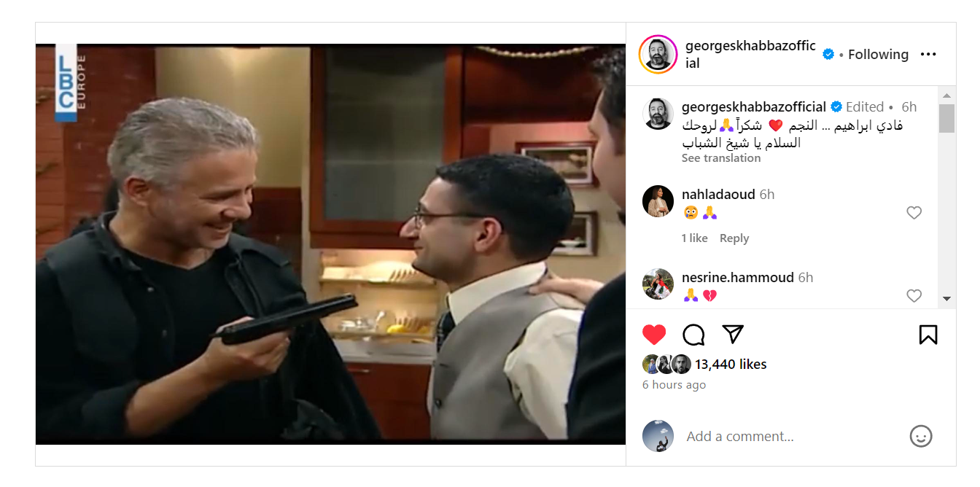Save post with the bookmark icon
The height and width of the screenshot is (487, 980).
928,335
